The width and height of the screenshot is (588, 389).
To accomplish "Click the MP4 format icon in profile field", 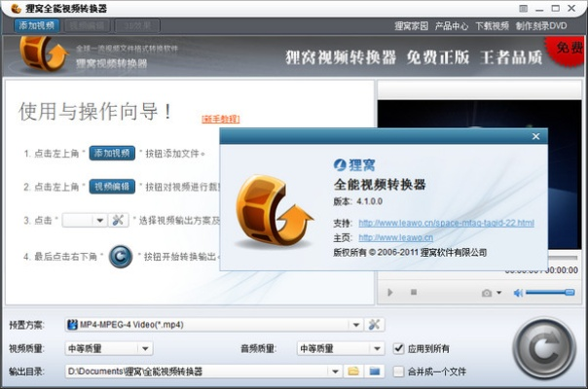I will (72, 325).
